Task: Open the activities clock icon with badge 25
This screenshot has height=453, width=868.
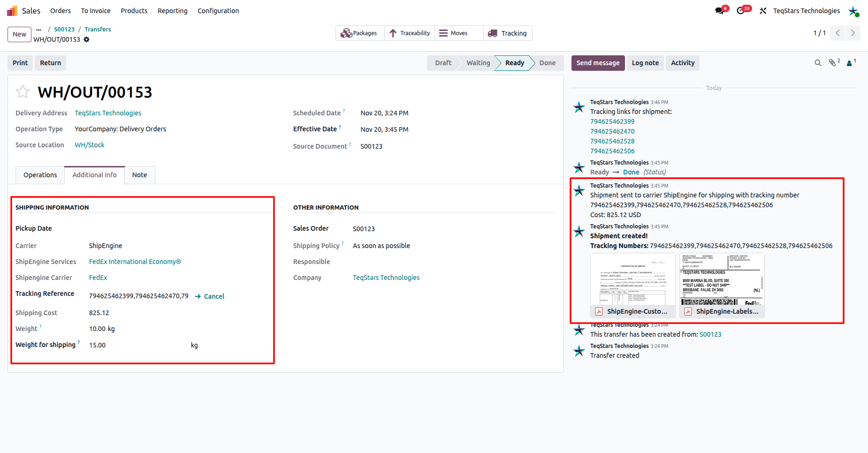Action: point(741,11)
